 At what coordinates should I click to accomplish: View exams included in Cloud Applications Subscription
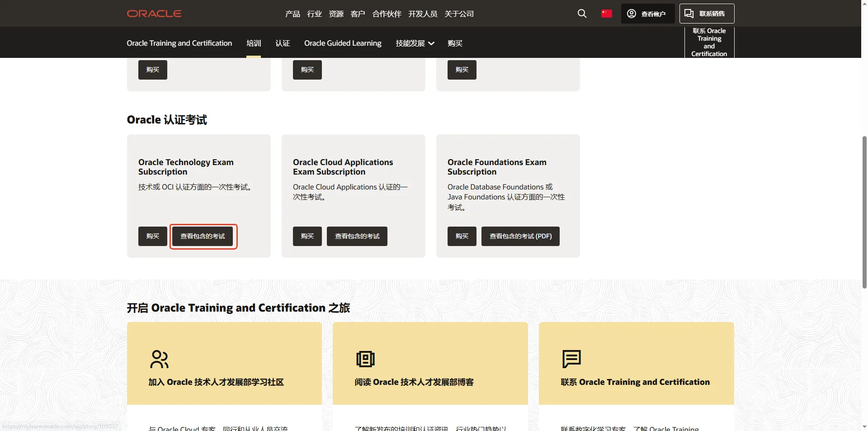pyautogui.click(x=357, y=236)
